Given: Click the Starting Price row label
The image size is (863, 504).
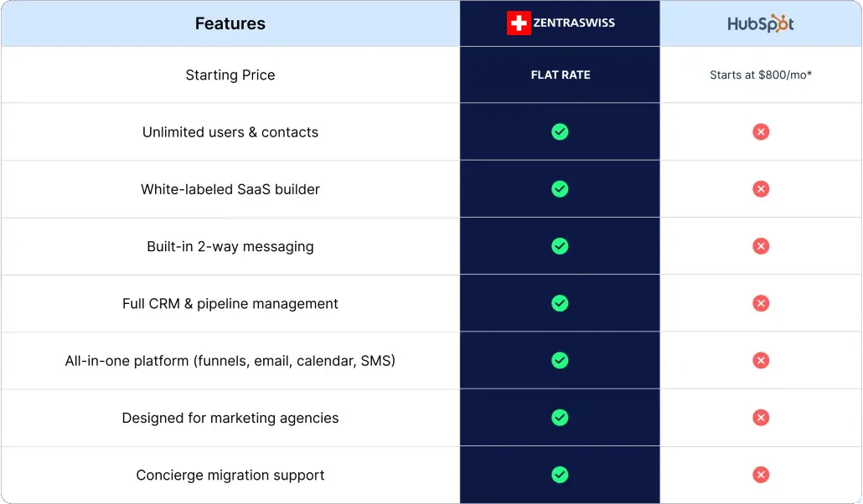Looking at the screenshot, I should coord(230,75).
